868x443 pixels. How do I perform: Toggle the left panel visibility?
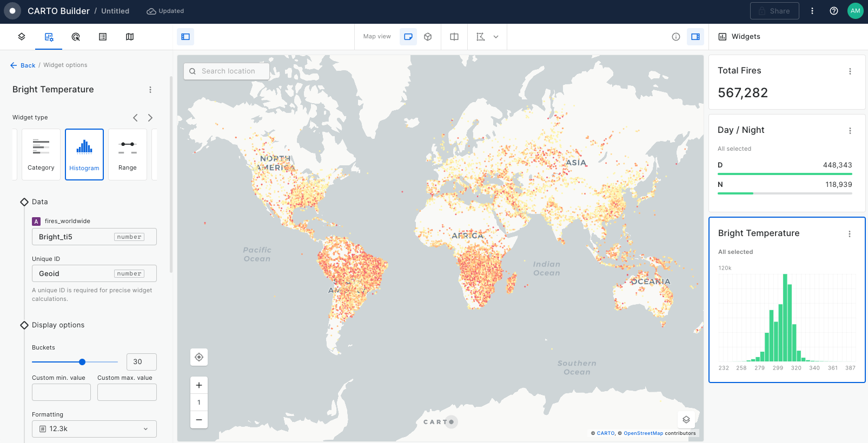coord(185,37)
